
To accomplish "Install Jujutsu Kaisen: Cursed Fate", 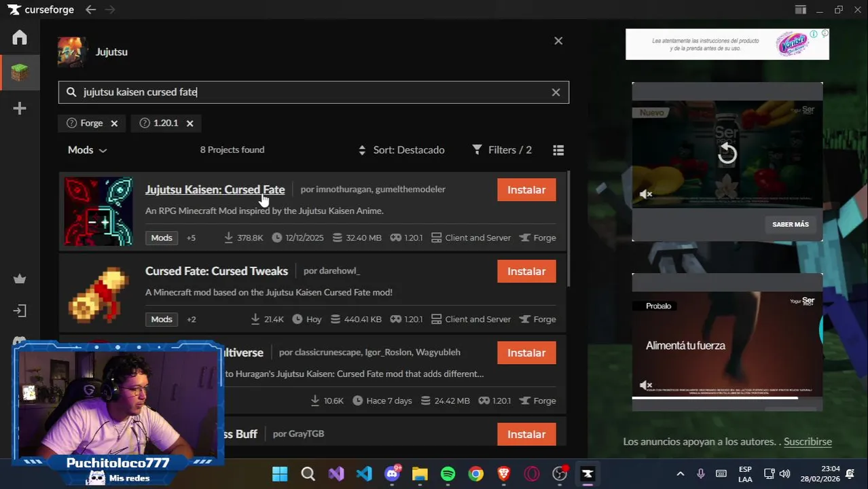I will point(526,189).
